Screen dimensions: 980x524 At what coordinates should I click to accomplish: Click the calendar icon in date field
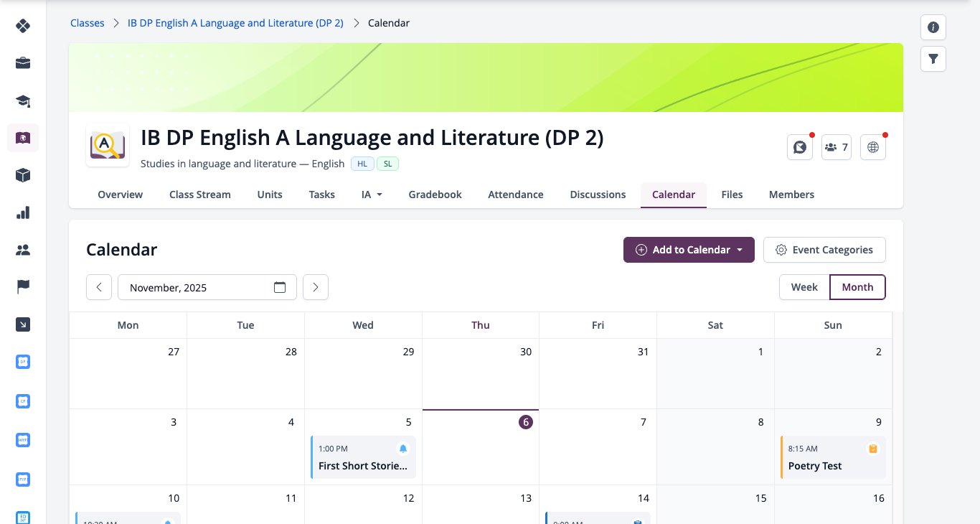[x=280, y=287]
